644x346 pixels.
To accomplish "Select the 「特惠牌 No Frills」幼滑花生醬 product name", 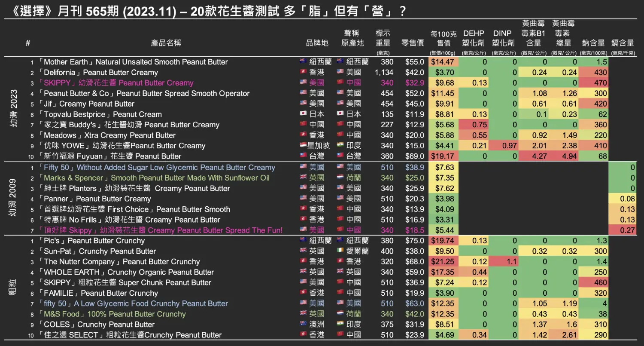I will tap(129, 220).
